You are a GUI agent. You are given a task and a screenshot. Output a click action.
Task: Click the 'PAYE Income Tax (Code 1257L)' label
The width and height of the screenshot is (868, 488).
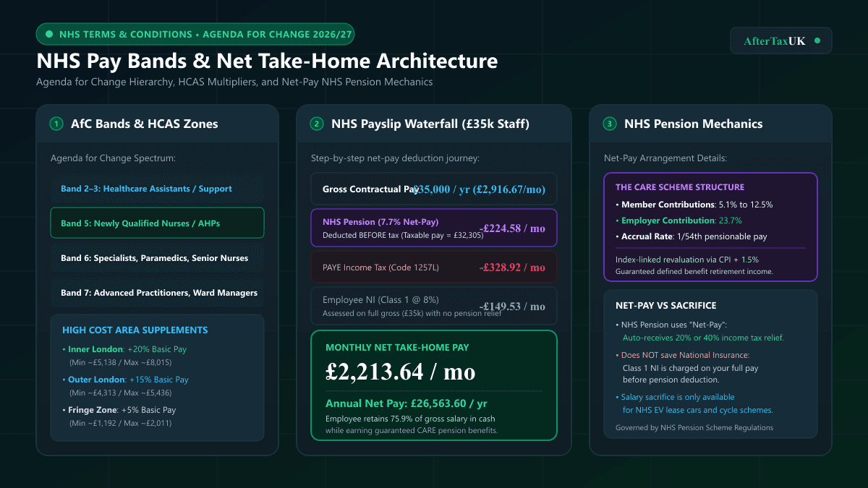click(380, 267)
